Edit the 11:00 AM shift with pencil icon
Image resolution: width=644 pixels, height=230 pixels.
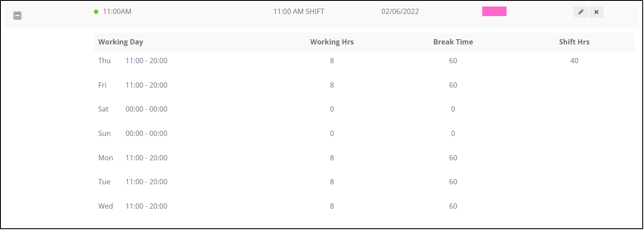[581, 12]
